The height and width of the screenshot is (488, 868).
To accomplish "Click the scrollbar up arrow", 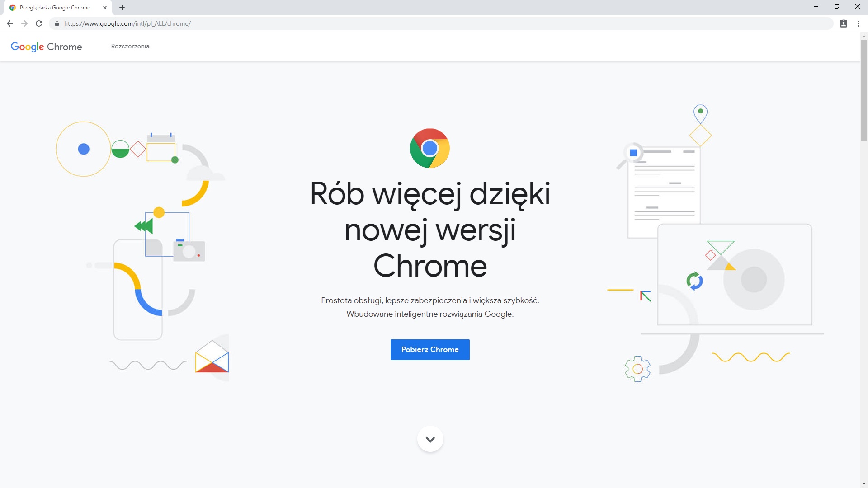I will click(x=864, y=36).
